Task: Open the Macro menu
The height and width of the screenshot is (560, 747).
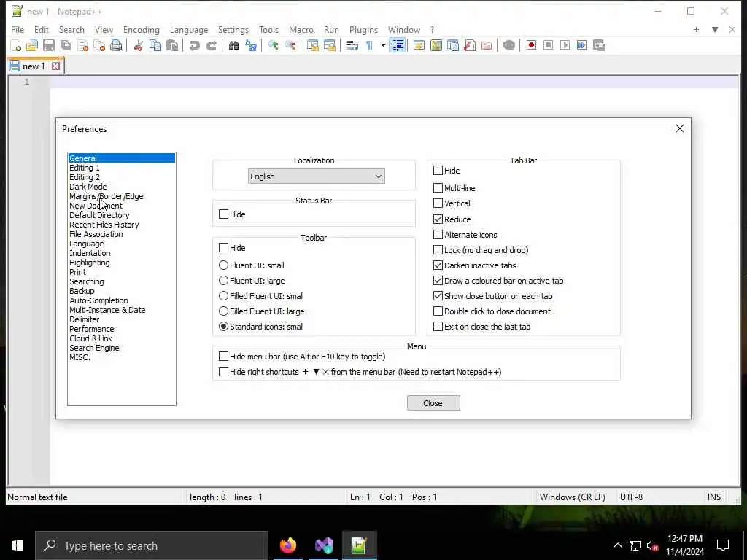Action: click(x=301, y=29)
